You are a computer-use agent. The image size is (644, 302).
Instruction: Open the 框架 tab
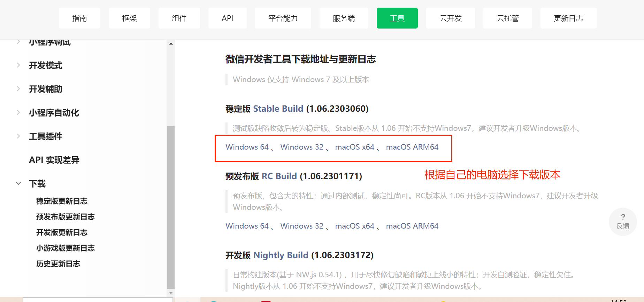tap(129, 18)
